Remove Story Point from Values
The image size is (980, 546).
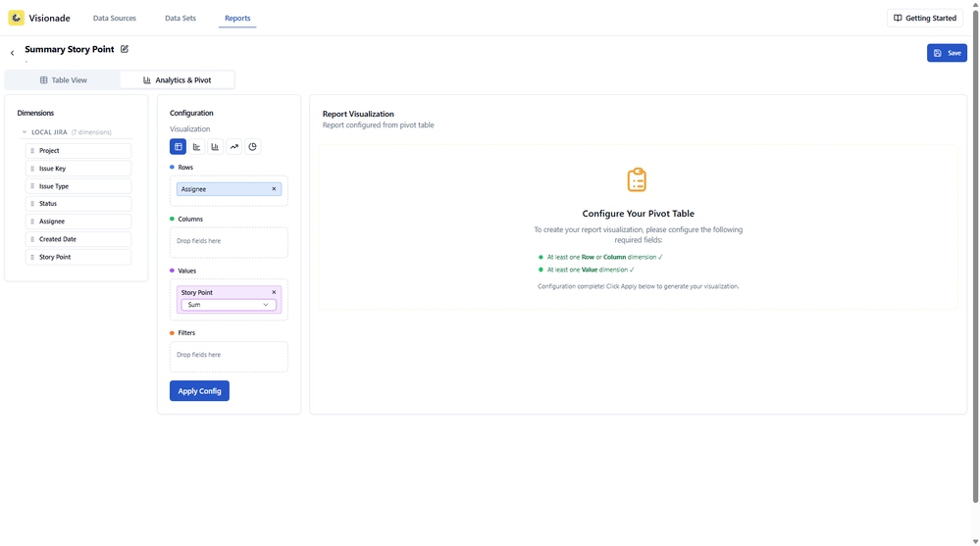pyautogui.click(x=274, y=292)
